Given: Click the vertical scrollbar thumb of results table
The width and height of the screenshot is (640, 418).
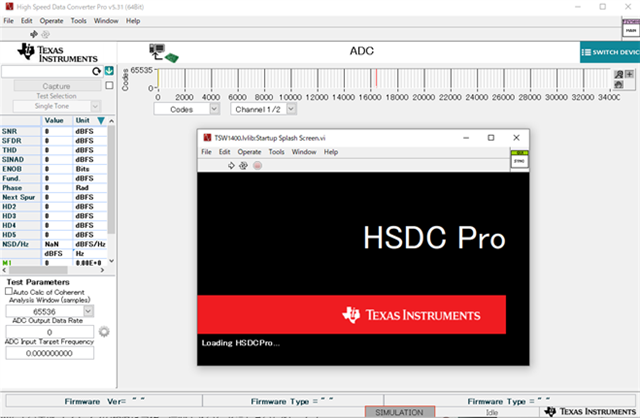Looking at the screenshot, I should point(111,180).
